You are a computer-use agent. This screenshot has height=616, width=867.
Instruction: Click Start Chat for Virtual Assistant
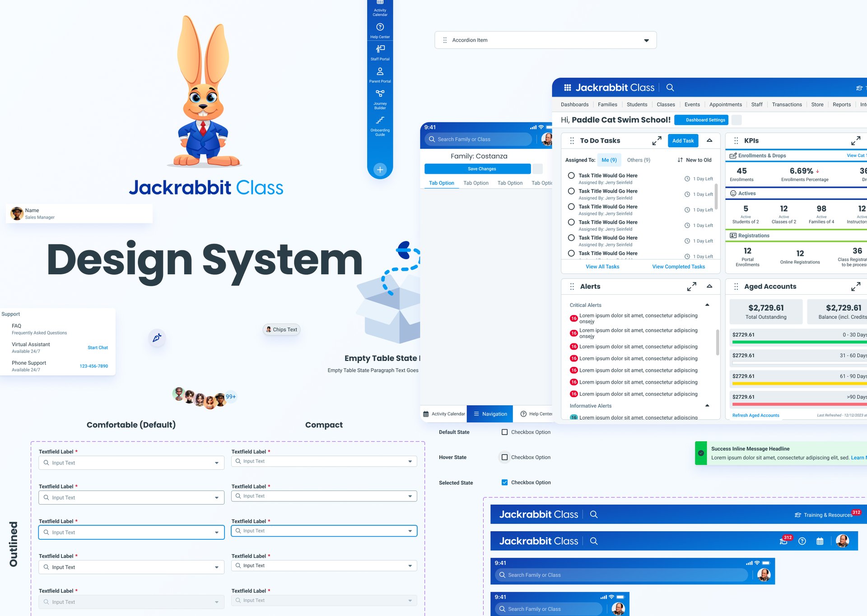(98, 348)
